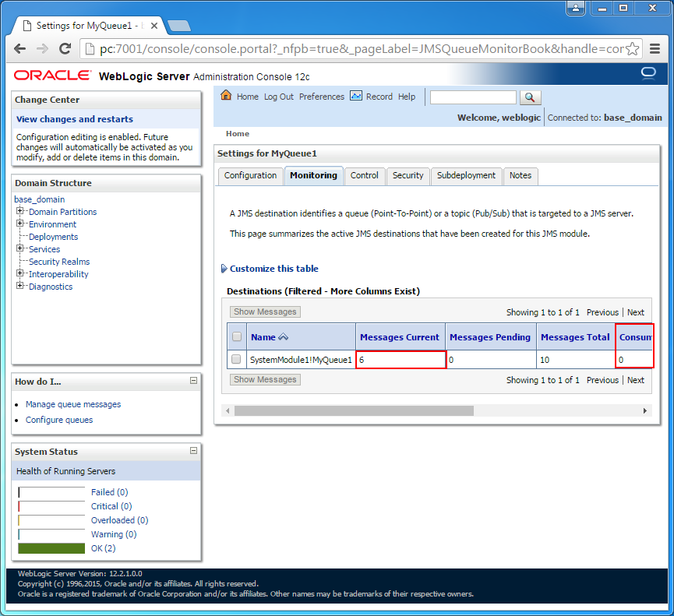
Task: Open the Chrome hamburger menu
Action: point(655,48)
